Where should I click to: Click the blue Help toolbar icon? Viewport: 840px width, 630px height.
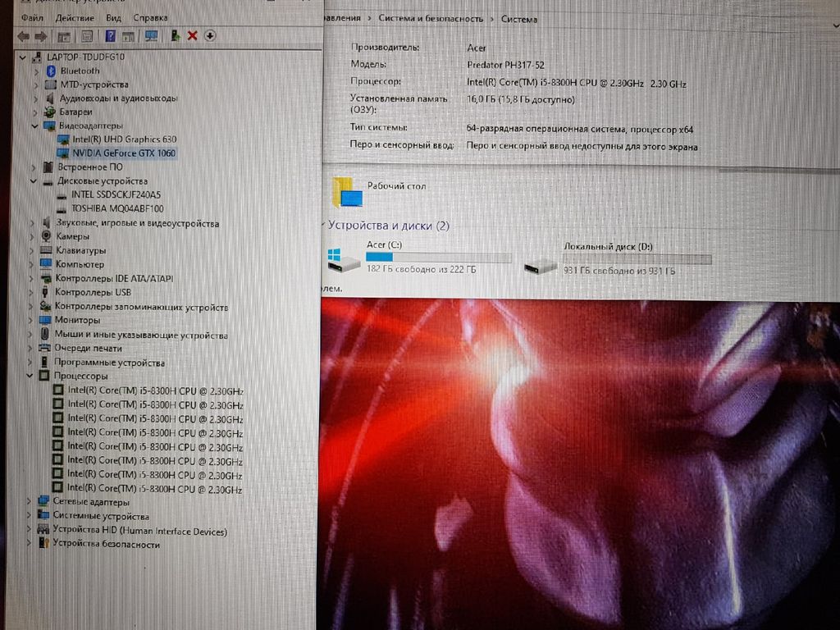point(111,36)
